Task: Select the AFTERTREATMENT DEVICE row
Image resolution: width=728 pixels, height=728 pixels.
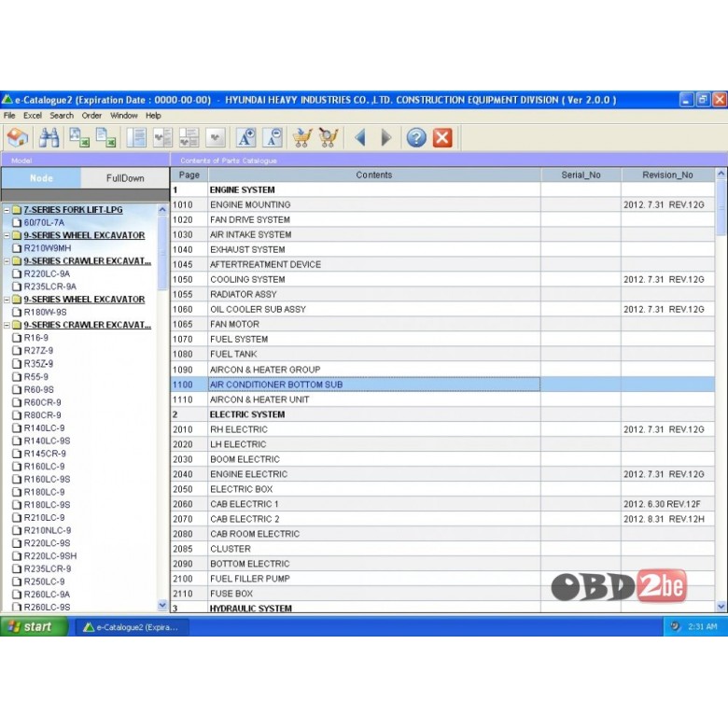Action: [442, 264]
